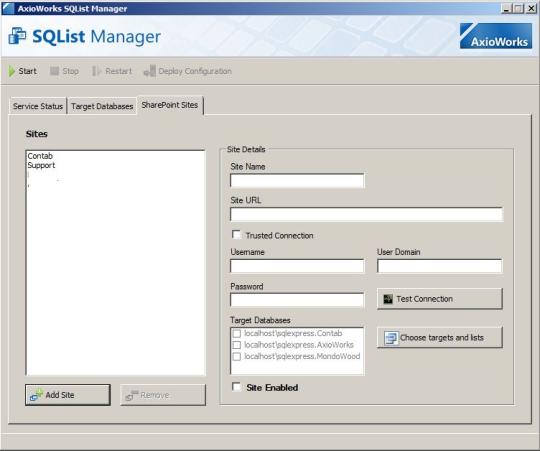
Task: Click the Restart icon in toolbar
Action: coord(96,71)
